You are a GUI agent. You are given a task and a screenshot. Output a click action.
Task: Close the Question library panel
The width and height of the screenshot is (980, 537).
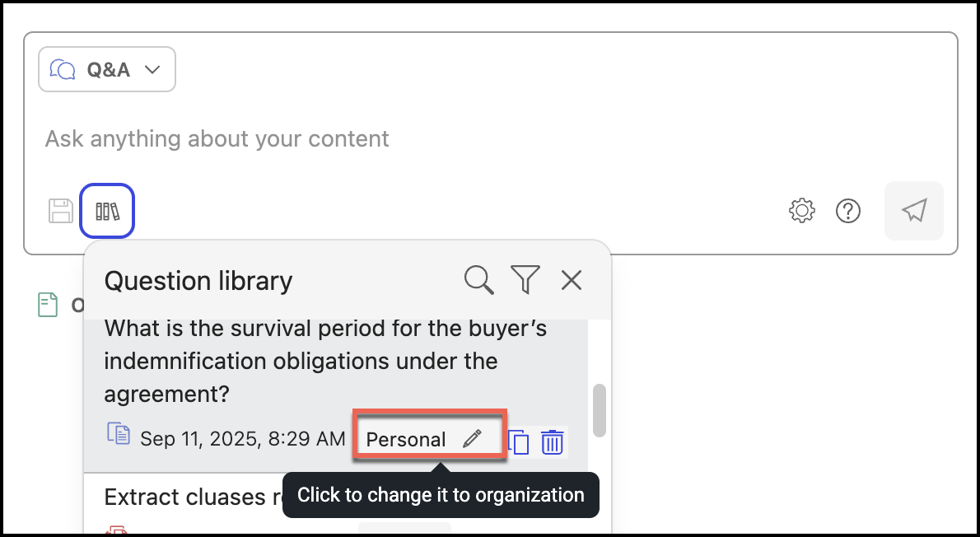tap(571, 280)
